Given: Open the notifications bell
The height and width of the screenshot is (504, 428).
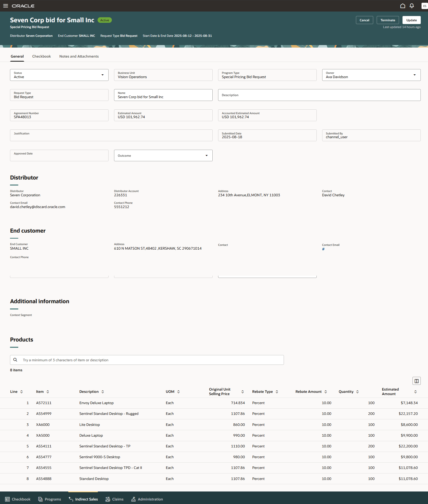Looking at the screenshot, I should 411,6.
